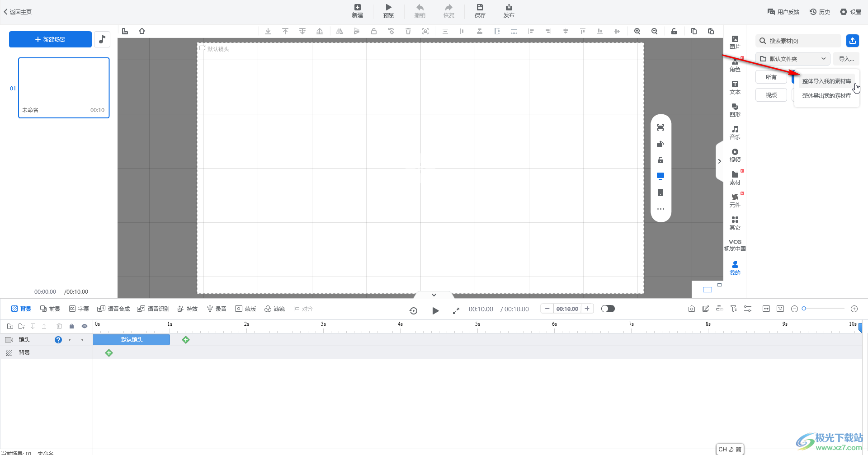Open the 图形 shapes panel
The image size is (868, 455).
(735, 110)
